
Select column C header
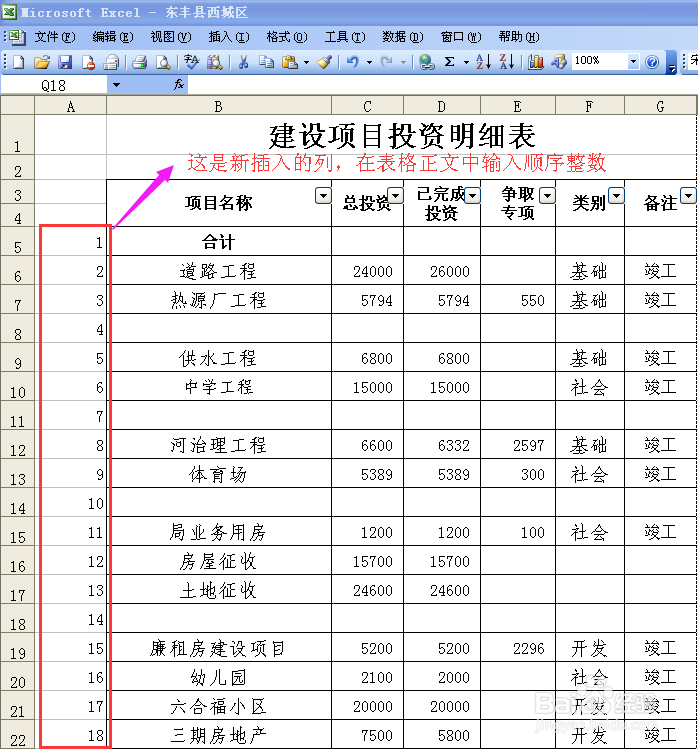click(367, 106)
